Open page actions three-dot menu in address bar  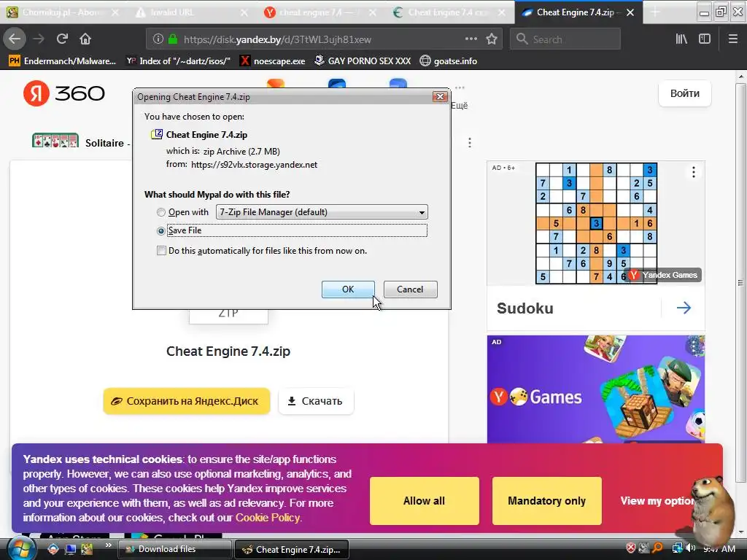[x=471, y=39]
